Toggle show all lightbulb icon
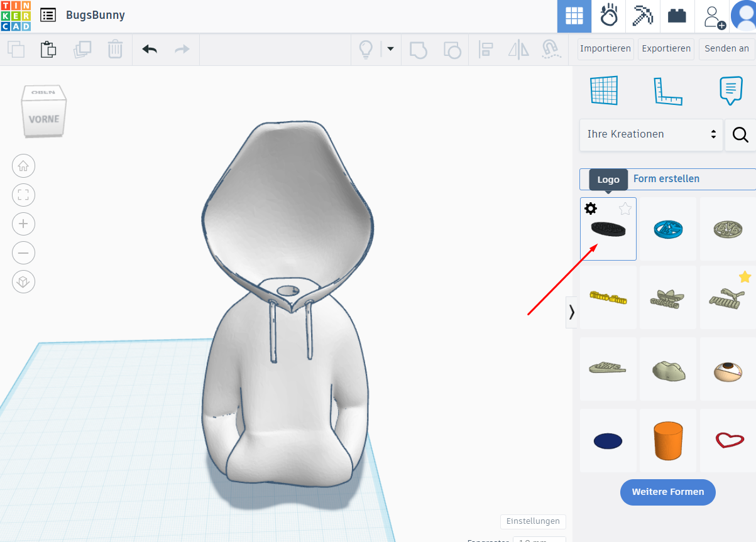Screen dimensions: 756x542 click(366, 49)
